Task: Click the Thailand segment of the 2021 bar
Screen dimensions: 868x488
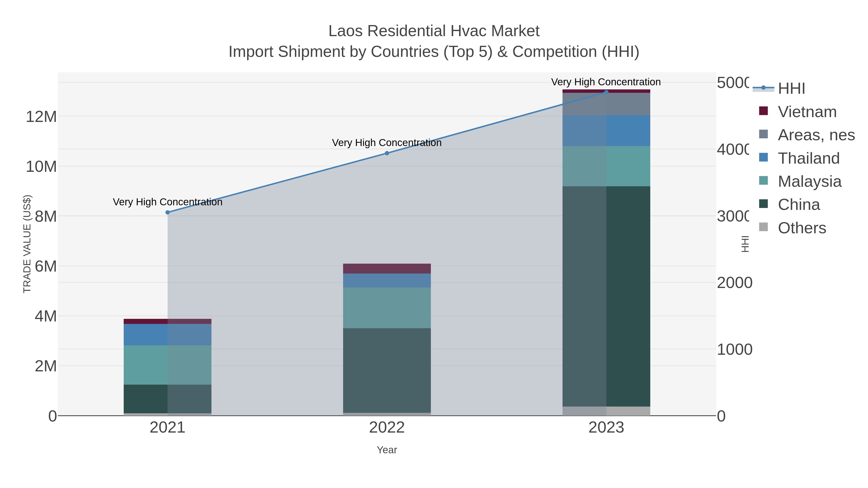Action: (168, 335)
